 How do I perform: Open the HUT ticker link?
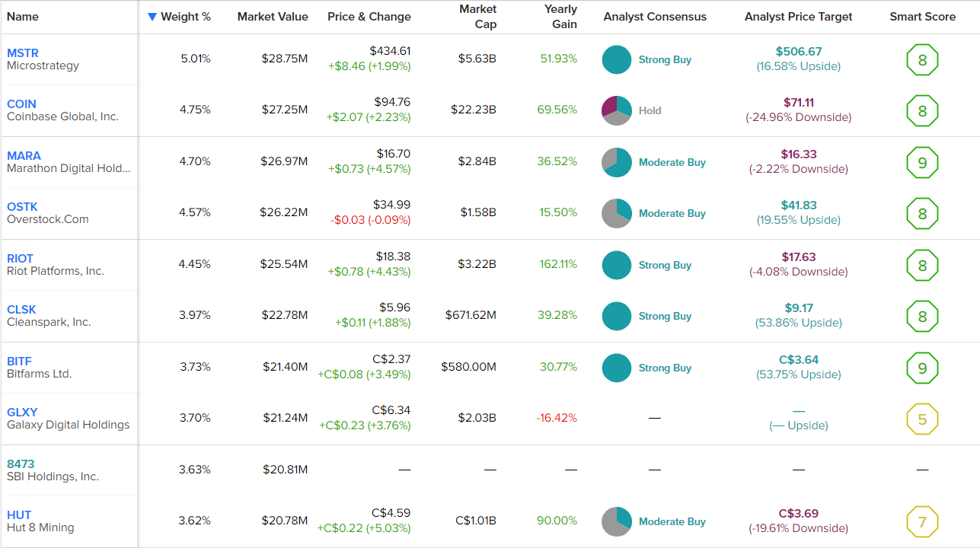tap(19, 515)
